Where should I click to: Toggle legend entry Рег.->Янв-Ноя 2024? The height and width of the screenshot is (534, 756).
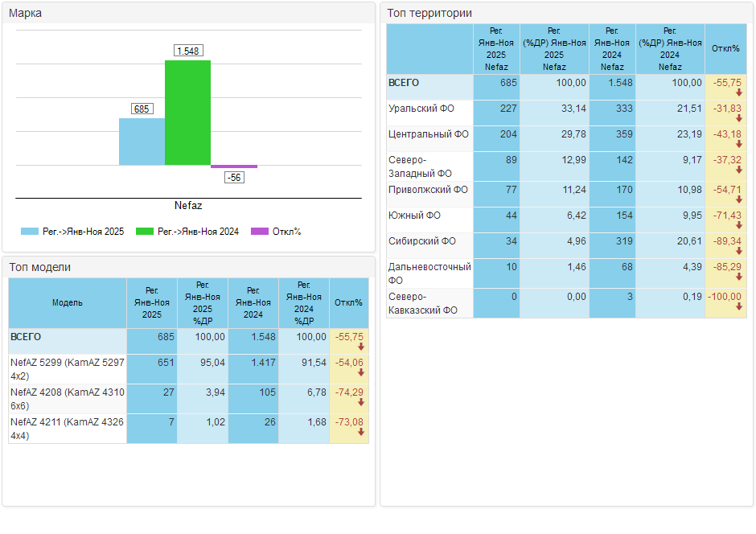pyautogui.click(x=187, y=232)
